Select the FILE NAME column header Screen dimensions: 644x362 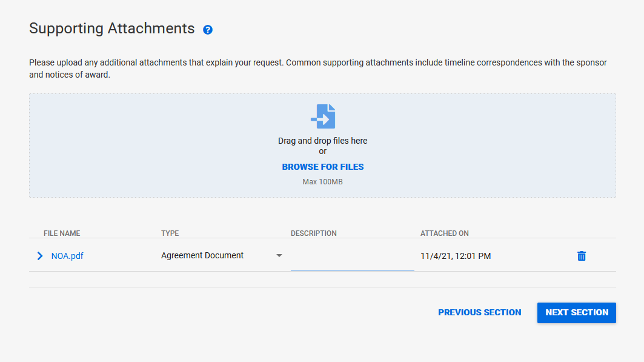[x=61, y=233]
